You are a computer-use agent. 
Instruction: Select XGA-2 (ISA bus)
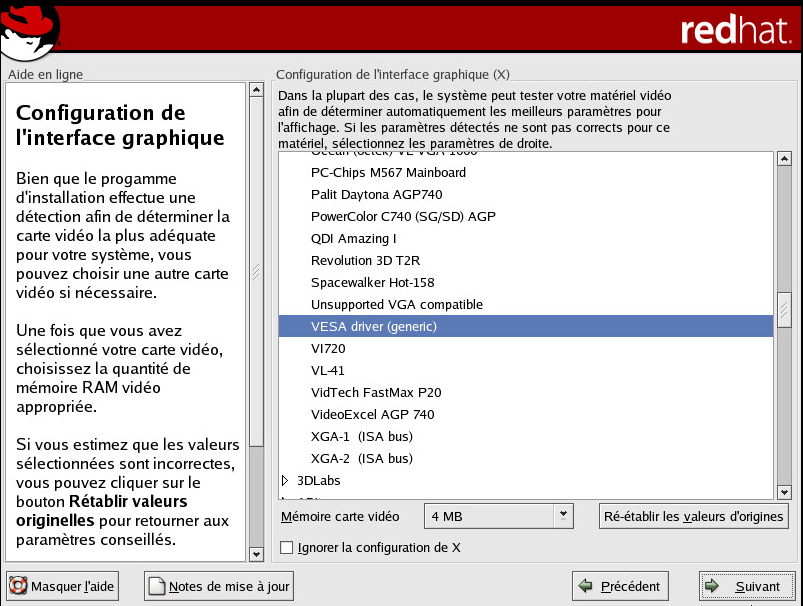(526, 458)
